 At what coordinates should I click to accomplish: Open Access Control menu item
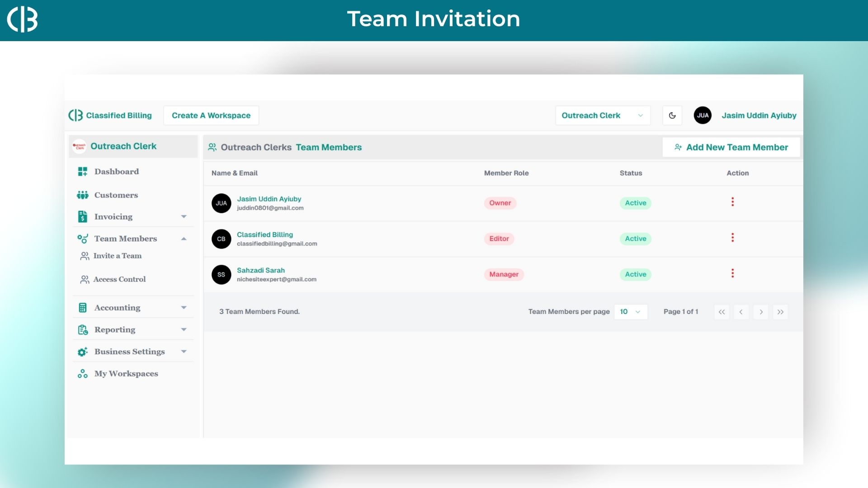(x=119, y=279)
